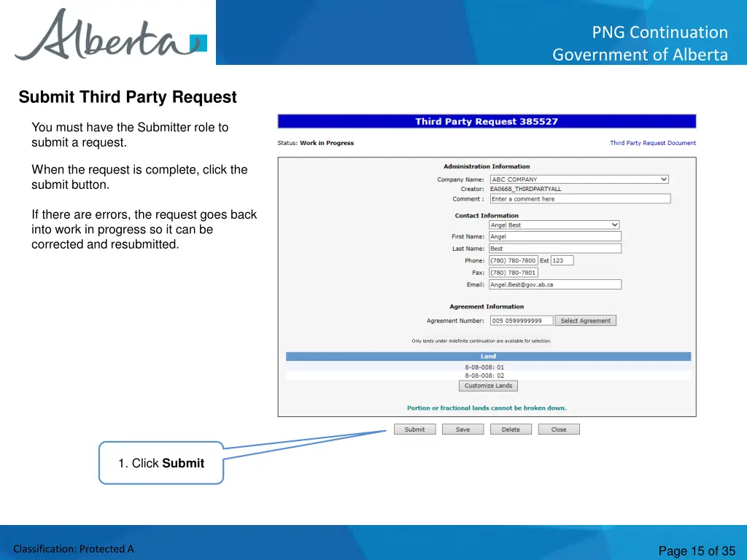747x560 pixels.
Task: Select the Fax number field
Action: click(x=513, y=273)
